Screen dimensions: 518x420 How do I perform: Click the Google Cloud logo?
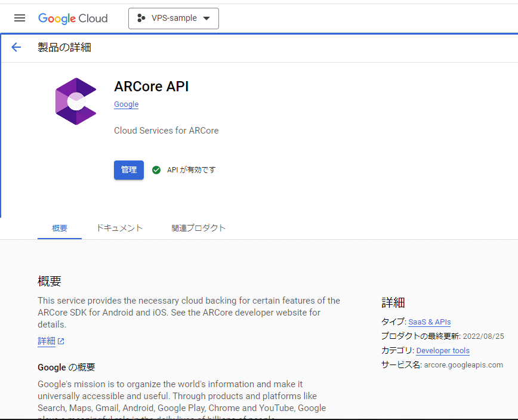point(73,18)
